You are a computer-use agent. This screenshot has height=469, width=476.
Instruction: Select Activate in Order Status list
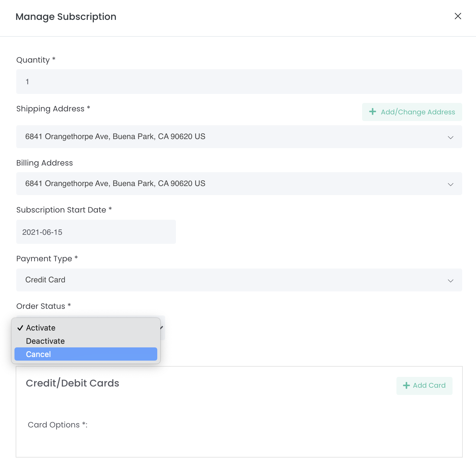click(x=41, y=328)
